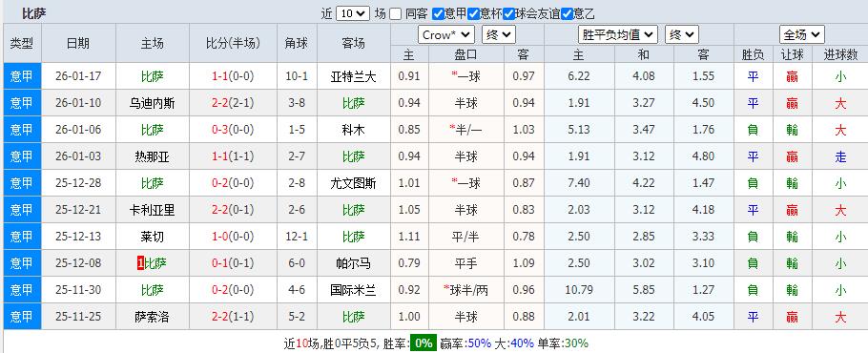Open 卡利亚里 team link
Screen dimensions: 868x353
point(153,210)
